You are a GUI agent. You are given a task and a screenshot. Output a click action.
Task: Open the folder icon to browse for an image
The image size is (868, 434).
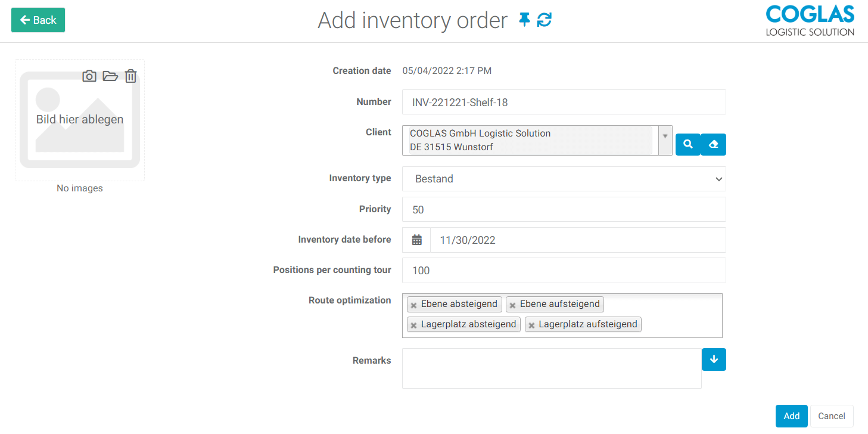pyautogui.click(x=110, y=76)
